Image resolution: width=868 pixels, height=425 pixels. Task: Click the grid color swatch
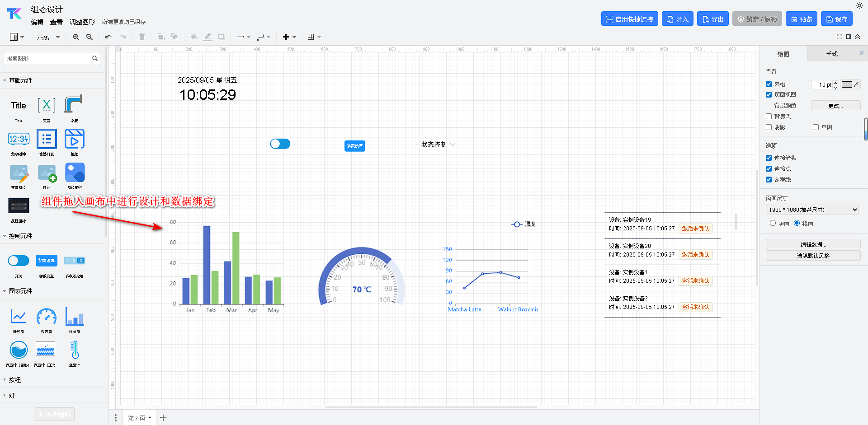pos(847,84)
